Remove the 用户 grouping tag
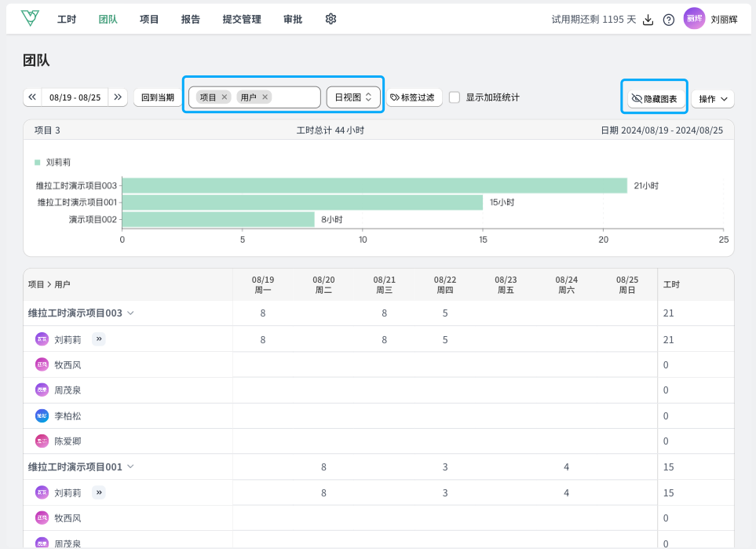 (265, 97)
